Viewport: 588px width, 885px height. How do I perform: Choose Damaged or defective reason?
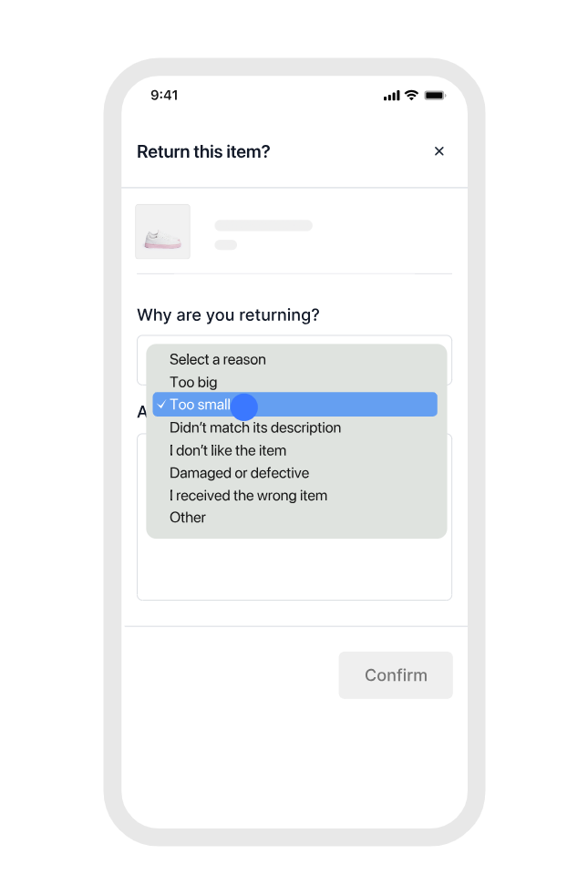click(239, 473)
